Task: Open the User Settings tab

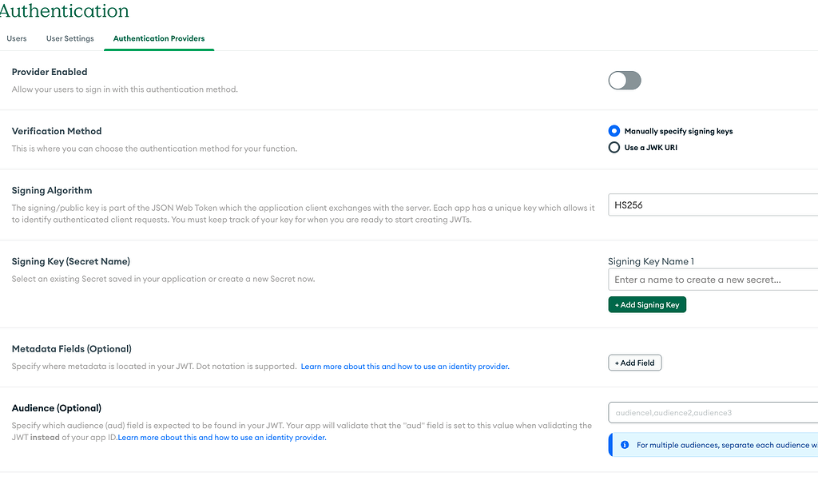Action: (x=70, y=38)
